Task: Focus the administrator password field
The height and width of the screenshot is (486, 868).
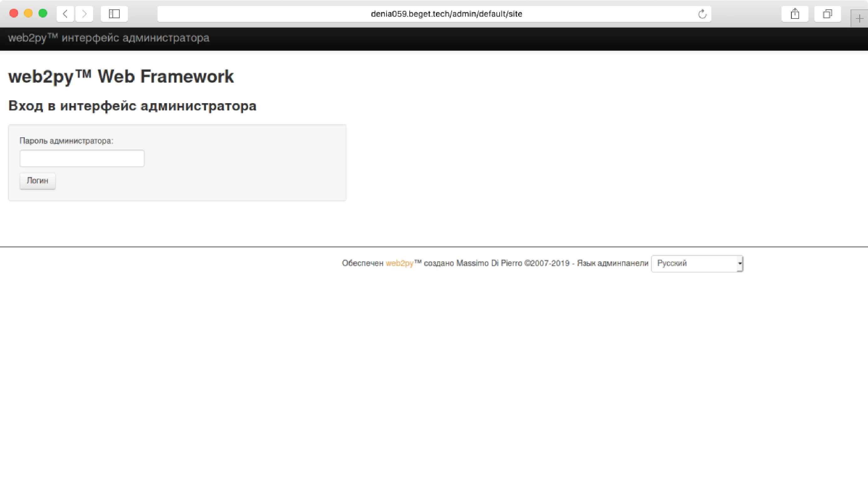Action: pos(82,159)
